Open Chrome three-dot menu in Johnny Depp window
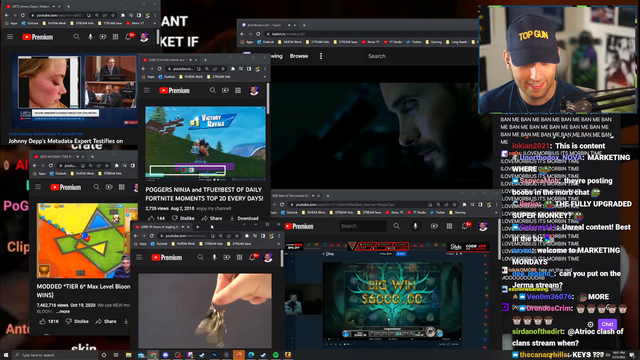The width and height of the screenshot is (640, 360). (155, 15)
